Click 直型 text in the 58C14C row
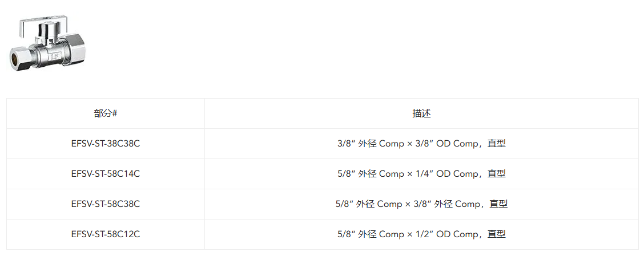Viewport: 644px width, 256px height. [x=497, y=174]
